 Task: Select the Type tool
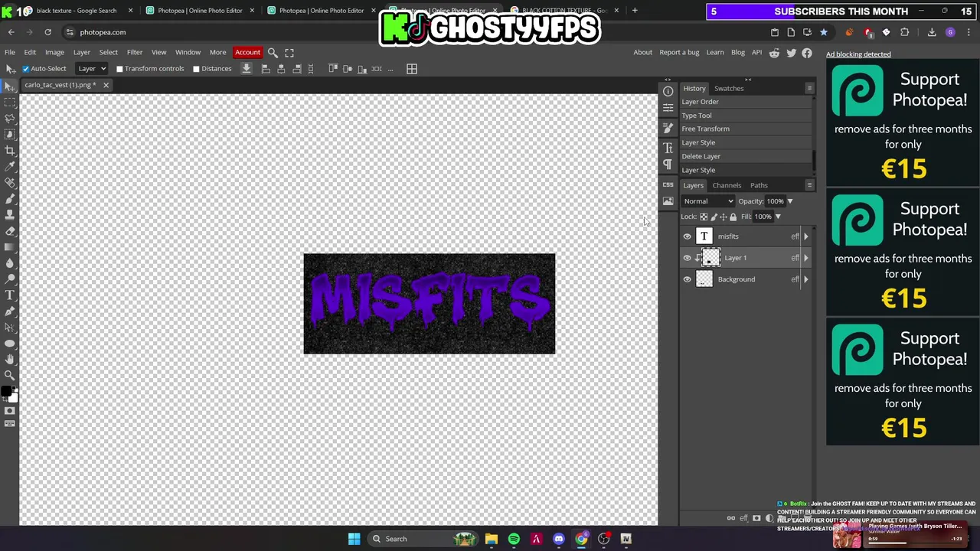[x=10, y=295]
